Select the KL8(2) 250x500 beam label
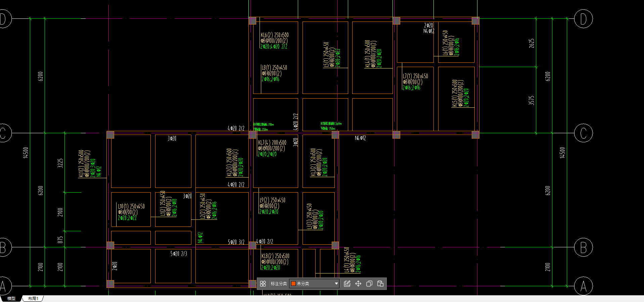Image resolution: width=644 pixels, height=302 pixels. tap(275, 256)
